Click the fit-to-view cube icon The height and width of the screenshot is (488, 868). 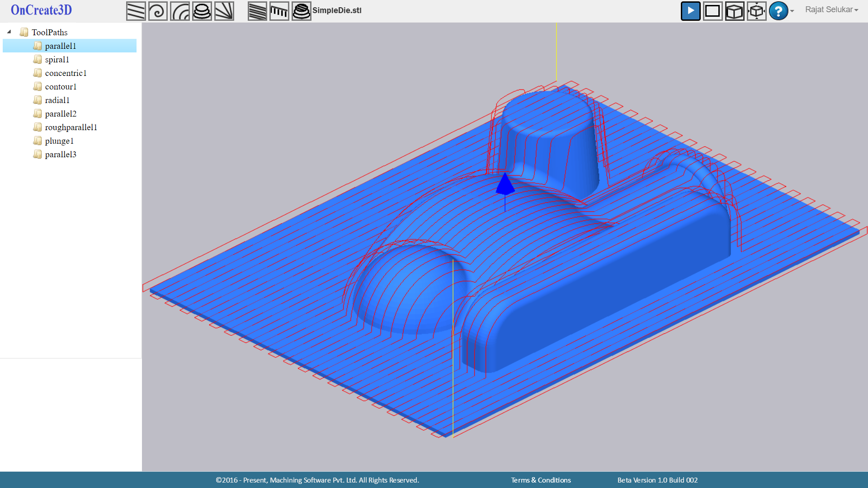[x=757, y=11]
